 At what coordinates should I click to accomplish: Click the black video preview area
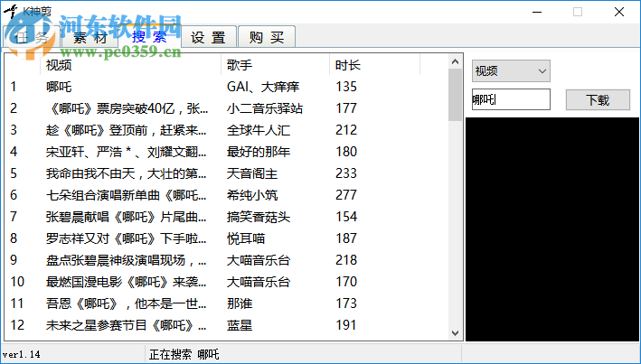coord(551,229)
